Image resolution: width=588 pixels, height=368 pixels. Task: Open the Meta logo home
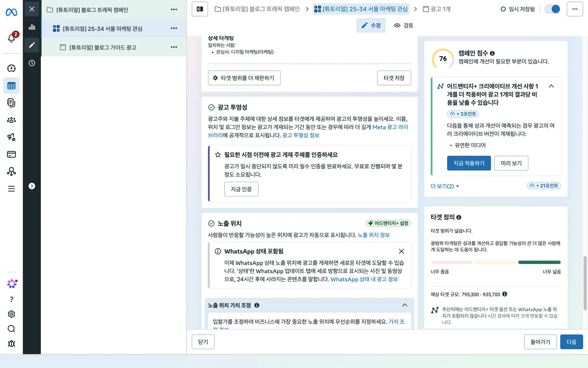(11, 13)
